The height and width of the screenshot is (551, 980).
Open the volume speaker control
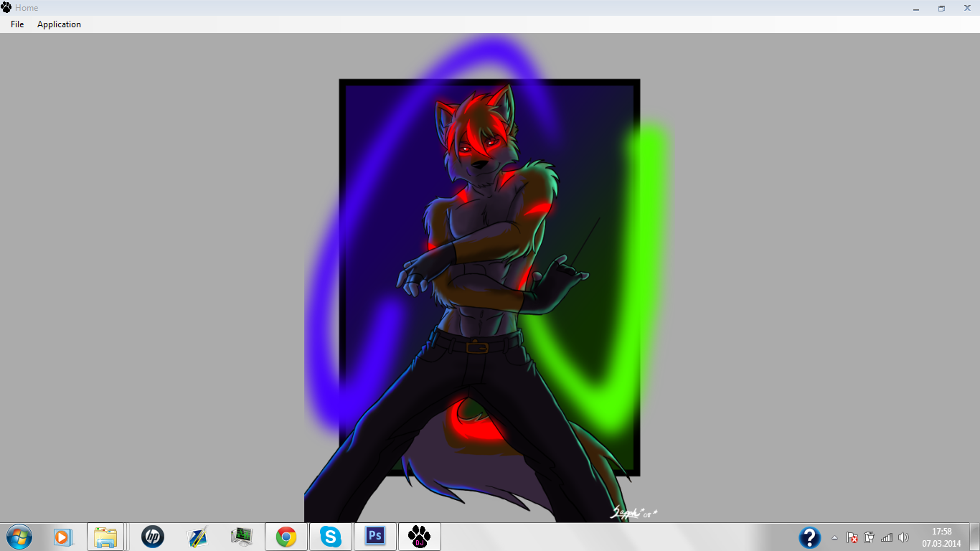(903, 537)
